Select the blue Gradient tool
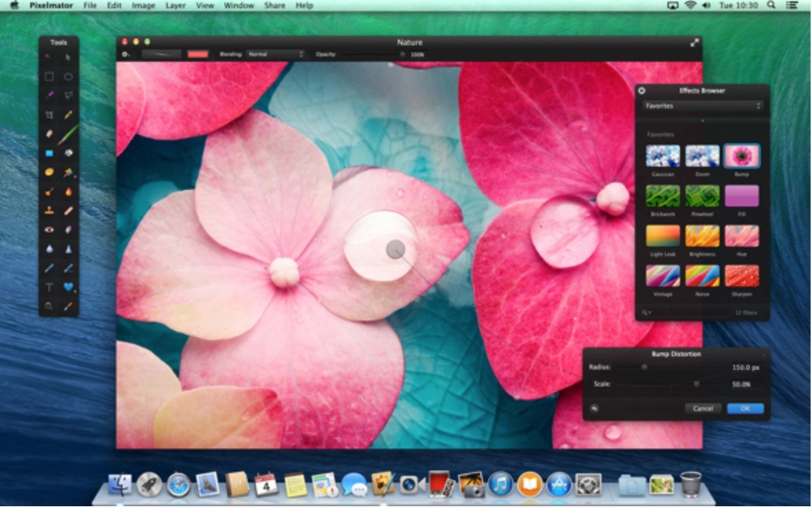 tap(49, 153)
